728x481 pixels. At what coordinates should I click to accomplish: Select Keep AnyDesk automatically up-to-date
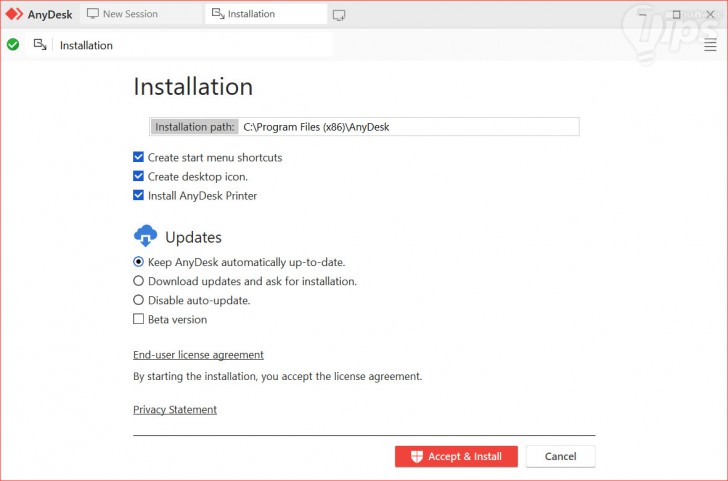138,262
